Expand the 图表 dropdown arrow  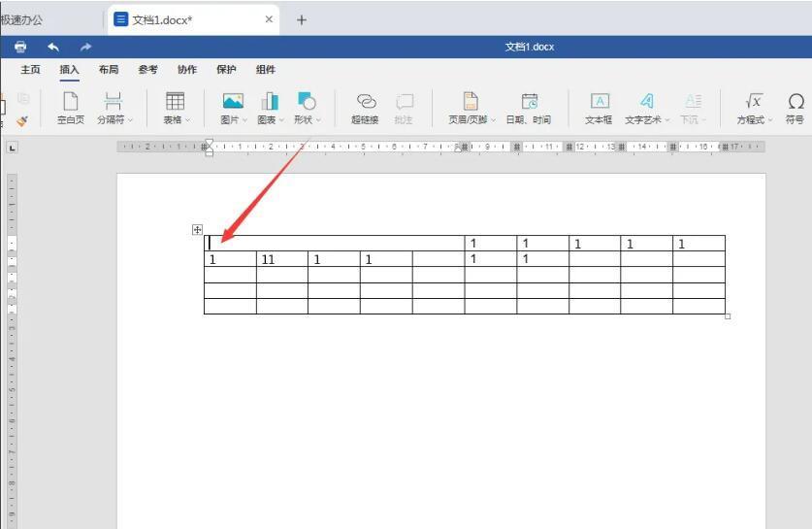(281, 120)
